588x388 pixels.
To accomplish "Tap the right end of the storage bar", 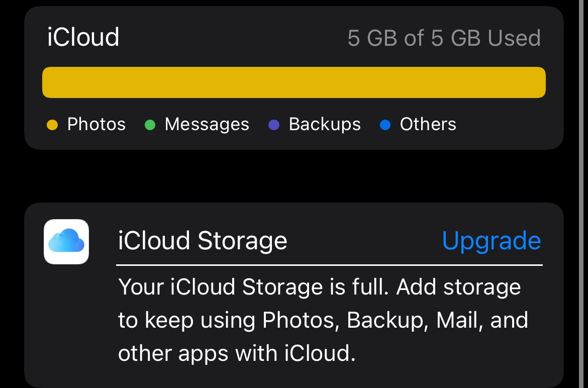I will (x=538, y=82).
